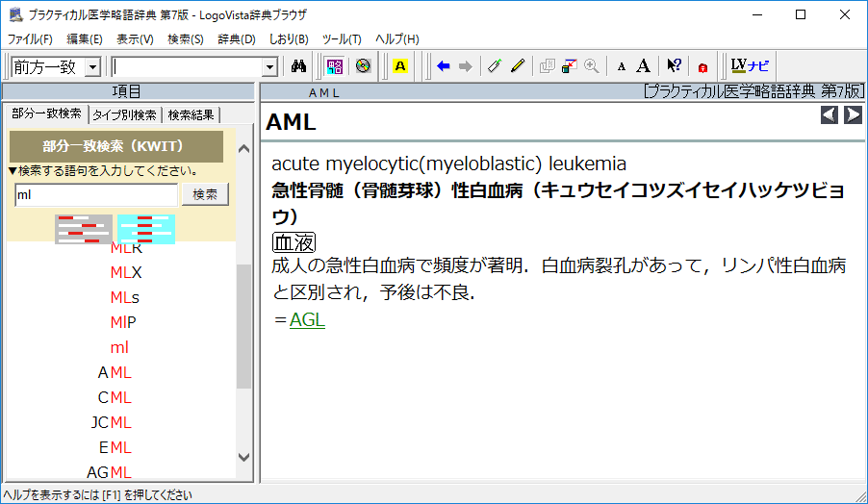Open the 辞典(D) menu

(x=237, y=39)
